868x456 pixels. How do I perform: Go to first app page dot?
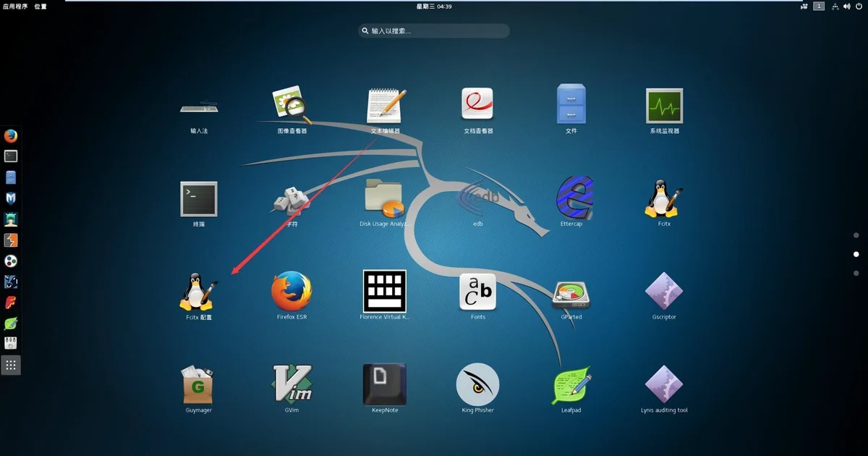pos(856,235)
